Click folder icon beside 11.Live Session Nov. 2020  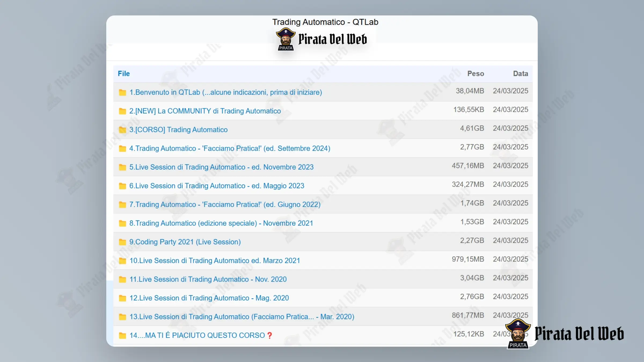click(x=122, y=279)
